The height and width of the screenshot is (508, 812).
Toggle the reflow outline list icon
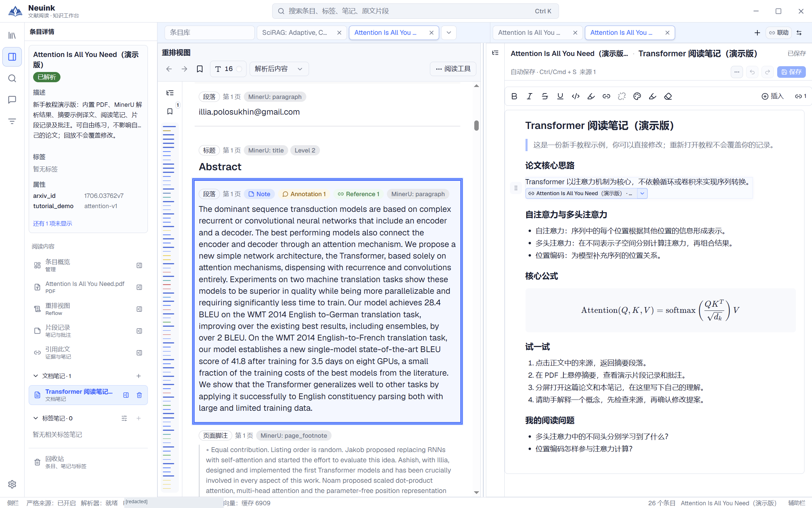170,93
